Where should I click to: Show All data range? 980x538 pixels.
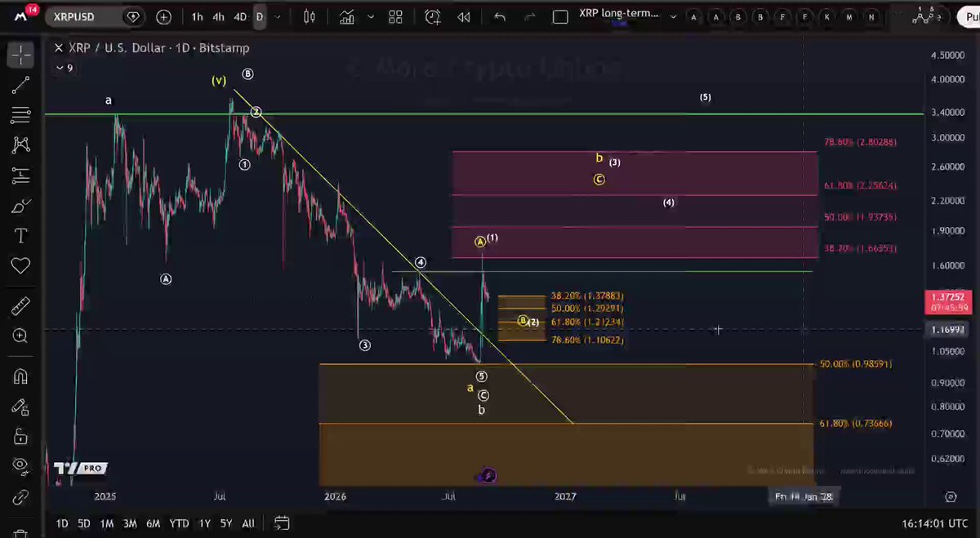pyautogui.click(x=248, y=523)
